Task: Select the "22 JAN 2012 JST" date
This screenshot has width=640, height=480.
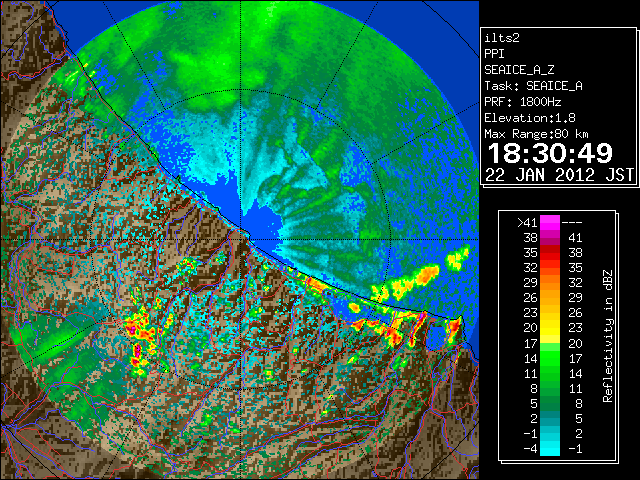Action: pyautogui.click(x=560, y=175)
